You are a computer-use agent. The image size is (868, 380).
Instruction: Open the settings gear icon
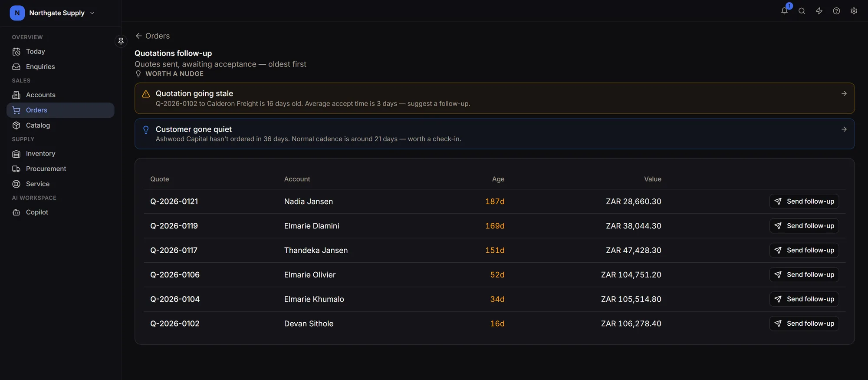tap(854, 11)
